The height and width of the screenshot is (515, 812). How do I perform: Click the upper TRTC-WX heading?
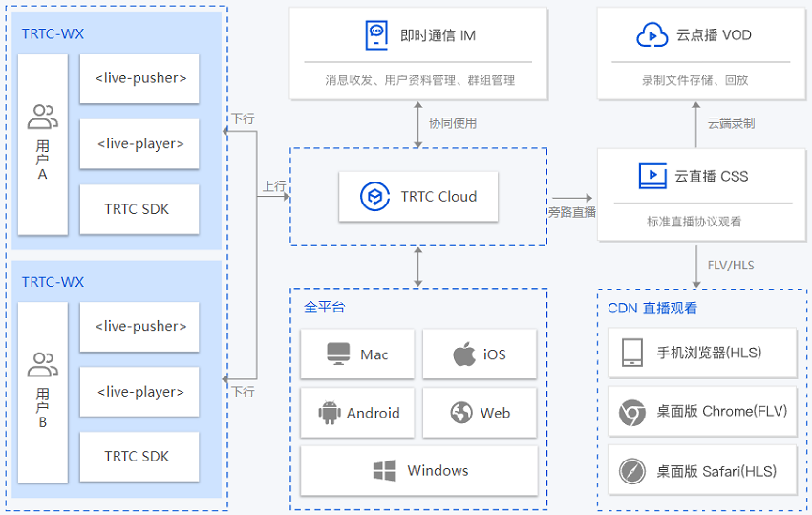(x=53, y=33)
